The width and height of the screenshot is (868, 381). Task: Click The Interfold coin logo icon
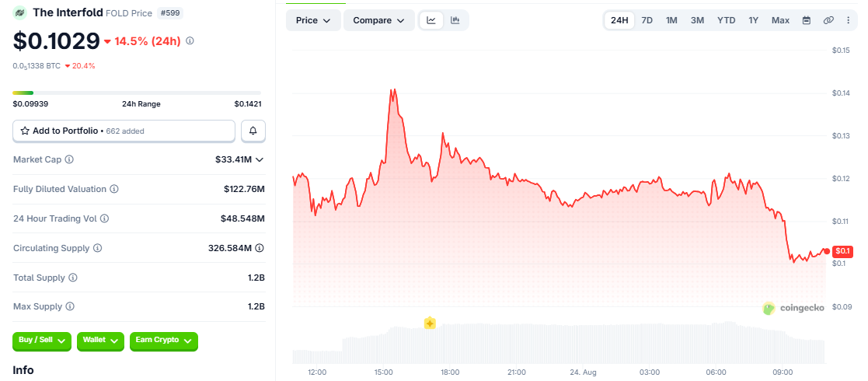click(20, 12)
